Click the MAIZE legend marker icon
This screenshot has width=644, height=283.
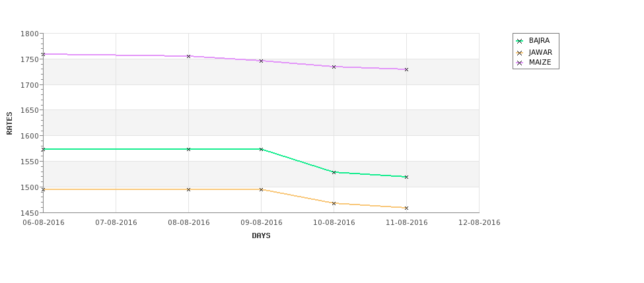(520, 63)
